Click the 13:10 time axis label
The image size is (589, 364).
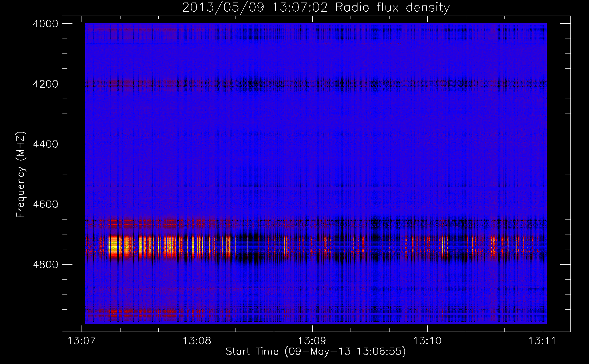point(427,341)
